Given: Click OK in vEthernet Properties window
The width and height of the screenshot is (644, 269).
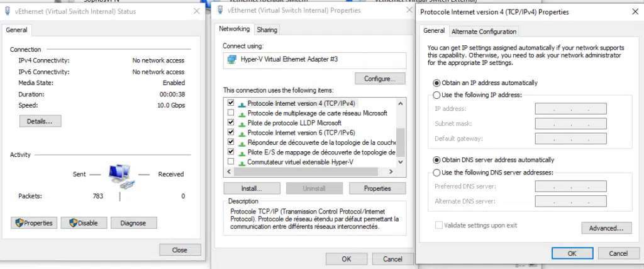Looking at the screenshot, I should 347,259.
